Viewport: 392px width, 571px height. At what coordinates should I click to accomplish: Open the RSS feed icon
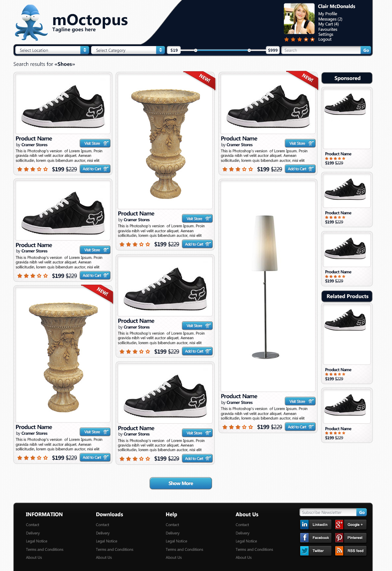pos(339,550)
